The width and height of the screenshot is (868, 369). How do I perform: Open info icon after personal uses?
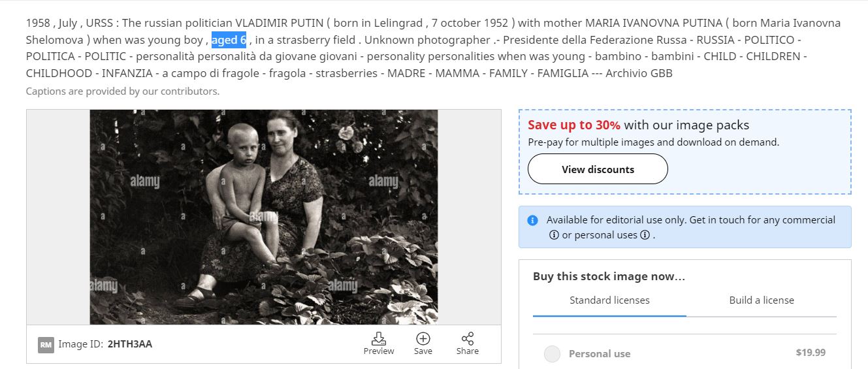point(645,235)
